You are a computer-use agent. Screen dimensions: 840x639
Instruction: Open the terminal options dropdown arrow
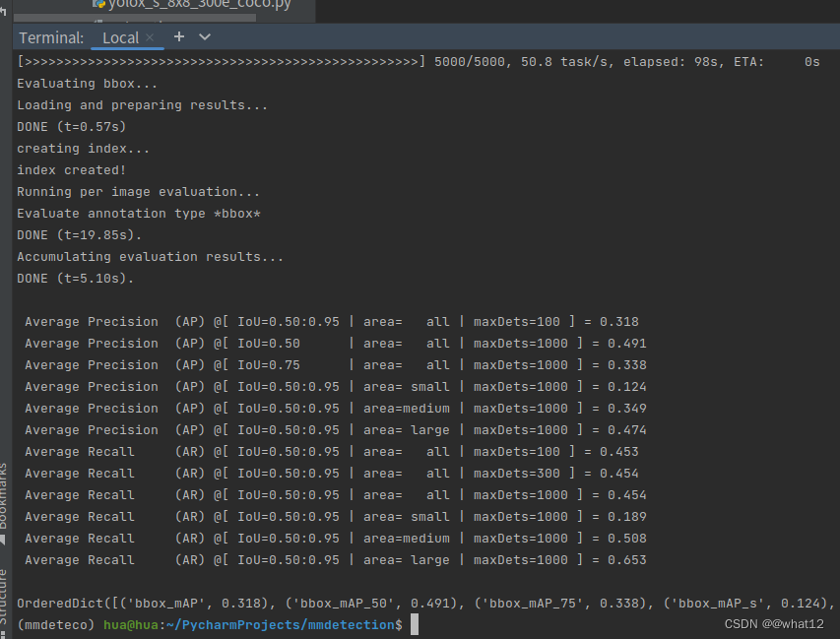(205, 37)
